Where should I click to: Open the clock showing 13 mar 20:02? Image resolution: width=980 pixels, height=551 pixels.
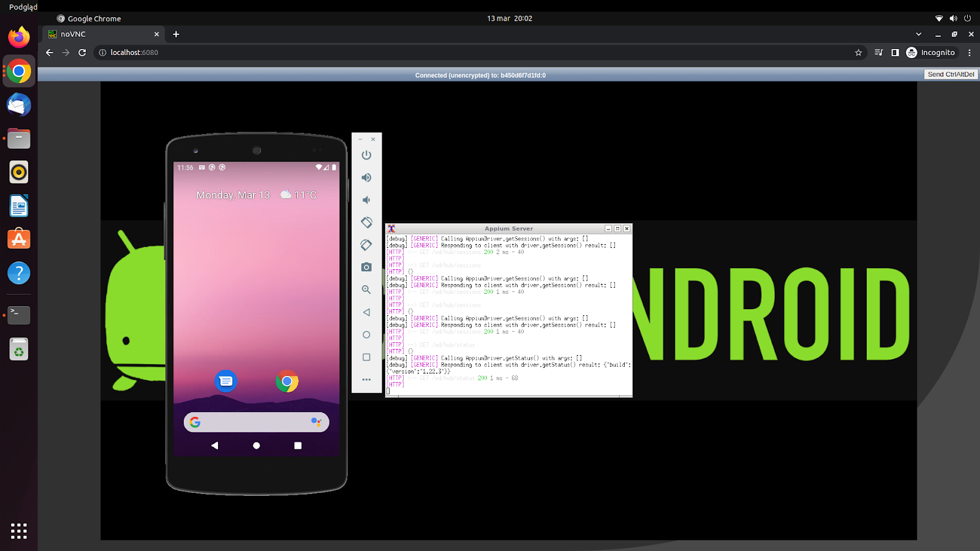[510, 18]
